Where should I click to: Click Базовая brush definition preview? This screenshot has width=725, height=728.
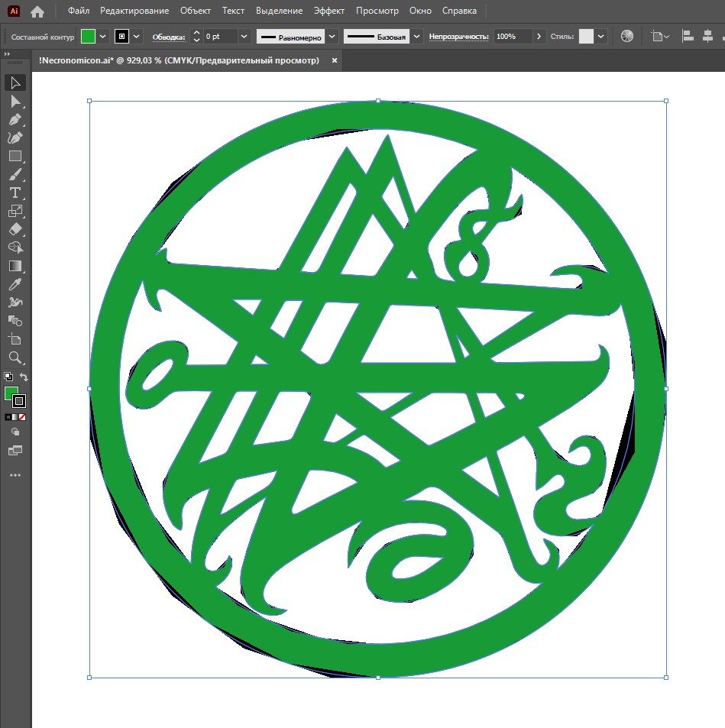pos(377,37)
